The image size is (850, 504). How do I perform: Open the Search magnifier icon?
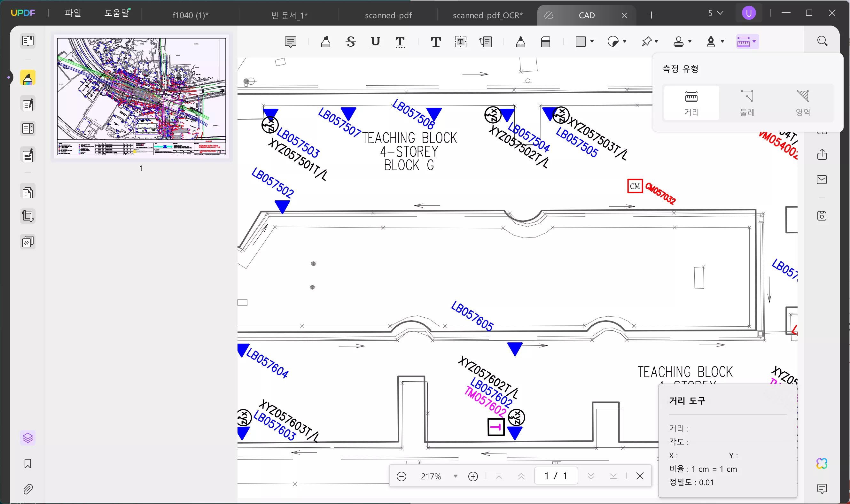(x=822, y=41)
